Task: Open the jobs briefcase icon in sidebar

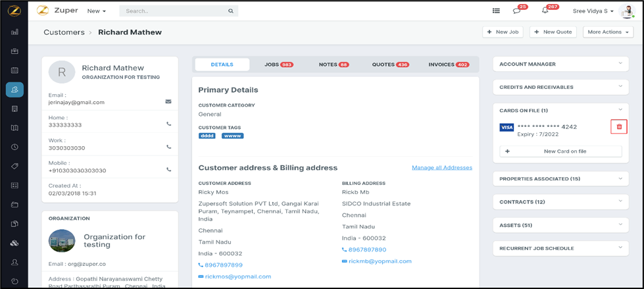Action: (x=14, y=51)
